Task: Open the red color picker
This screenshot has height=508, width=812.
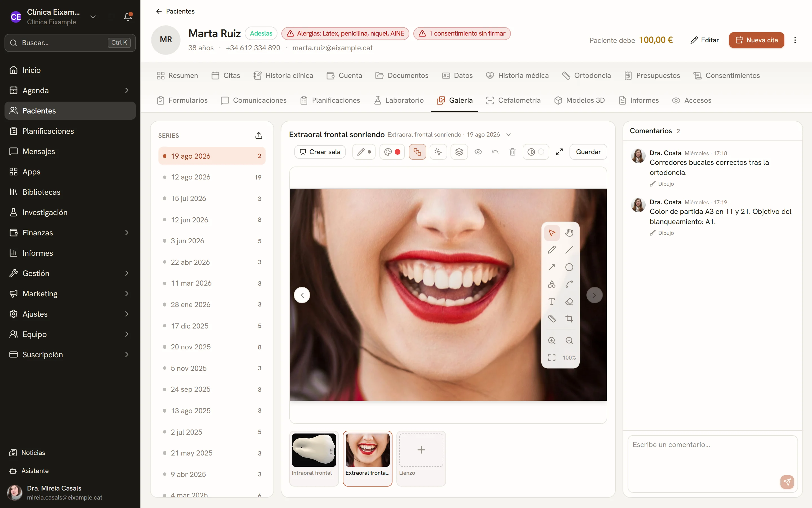Action: 392,152
